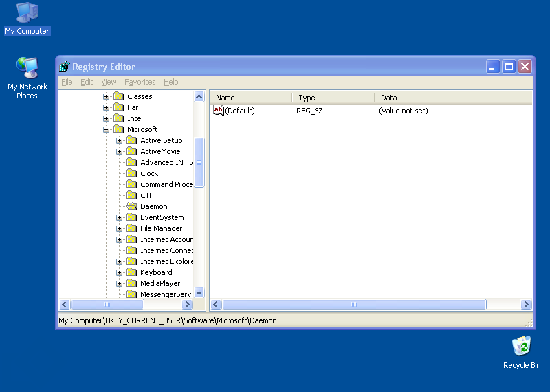Screen dimensions: 550x392
Task: Select the My Computer desktop icon
Action: (27, 19)
